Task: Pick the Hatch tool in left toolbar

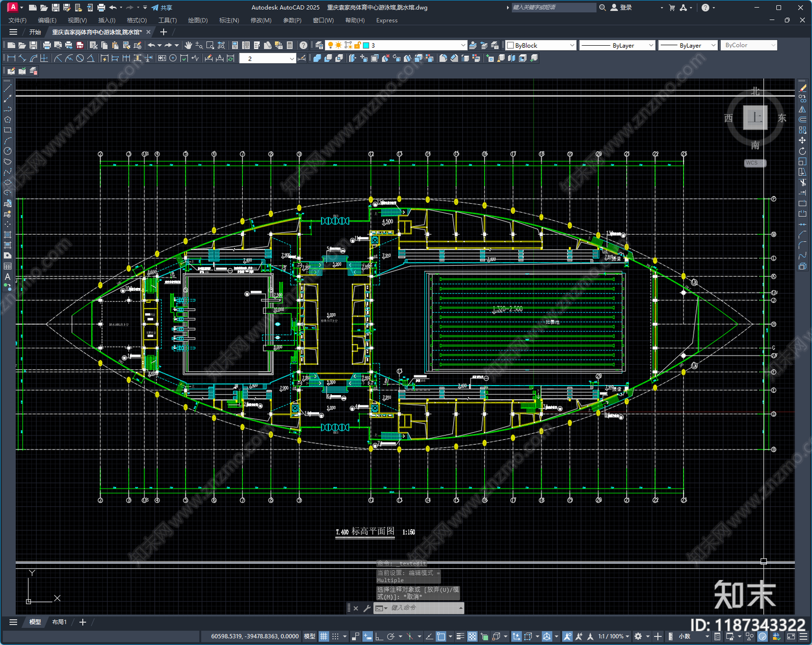Action: pos(8,235)
